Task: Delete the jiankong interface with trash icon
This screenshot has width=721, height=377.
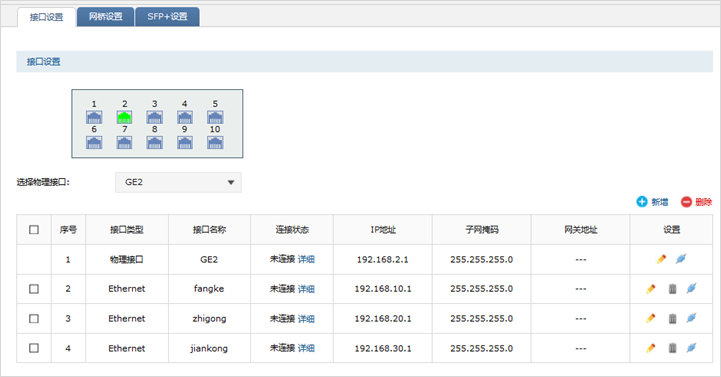Action: (672, 348)
